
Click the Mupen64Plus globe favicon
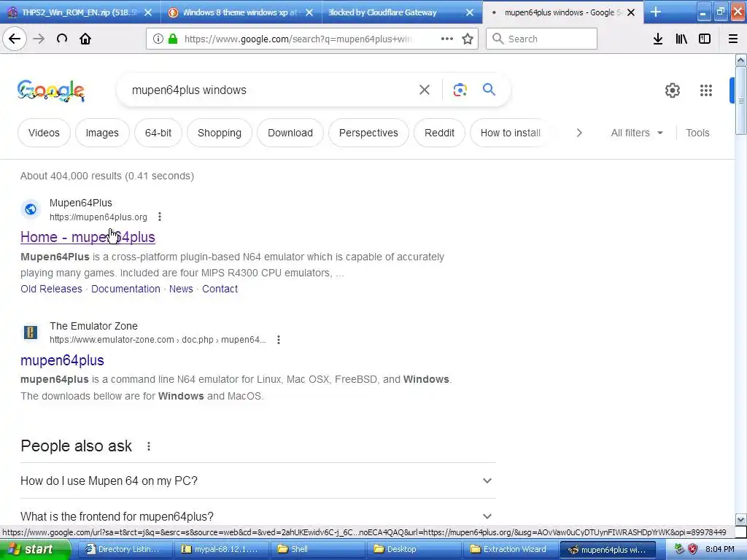click(31, 209)
